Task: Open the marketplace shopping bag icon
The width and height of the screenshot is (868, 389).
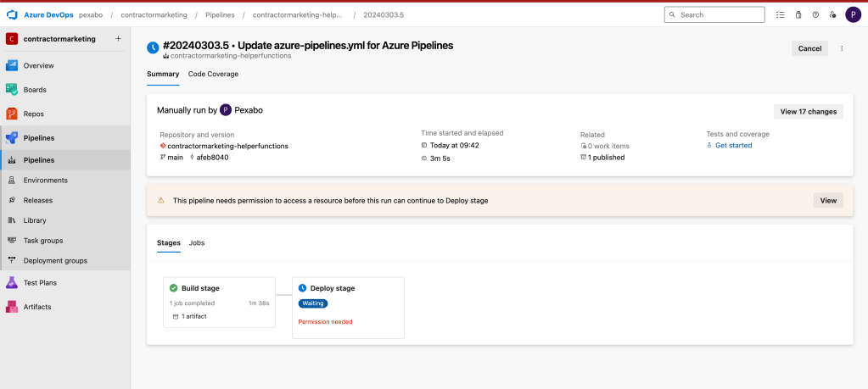Action: click(798, 15)
